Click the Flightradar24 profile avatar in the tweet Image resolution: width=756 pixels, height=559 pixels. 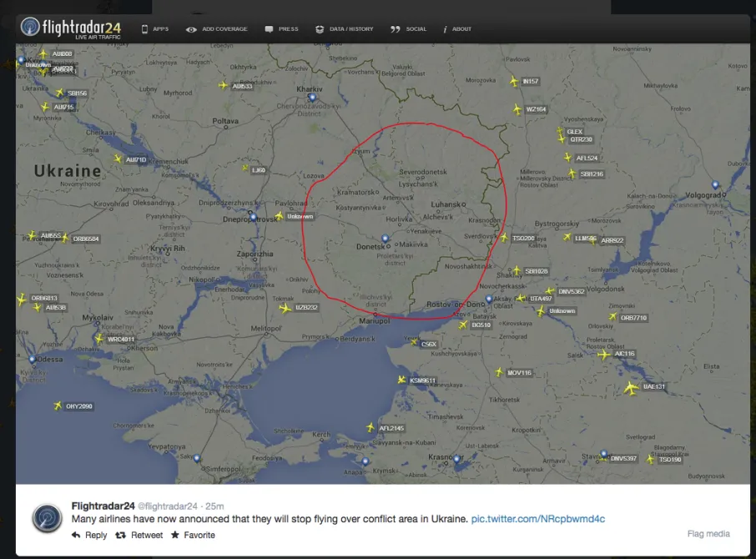tap(47, 518)
